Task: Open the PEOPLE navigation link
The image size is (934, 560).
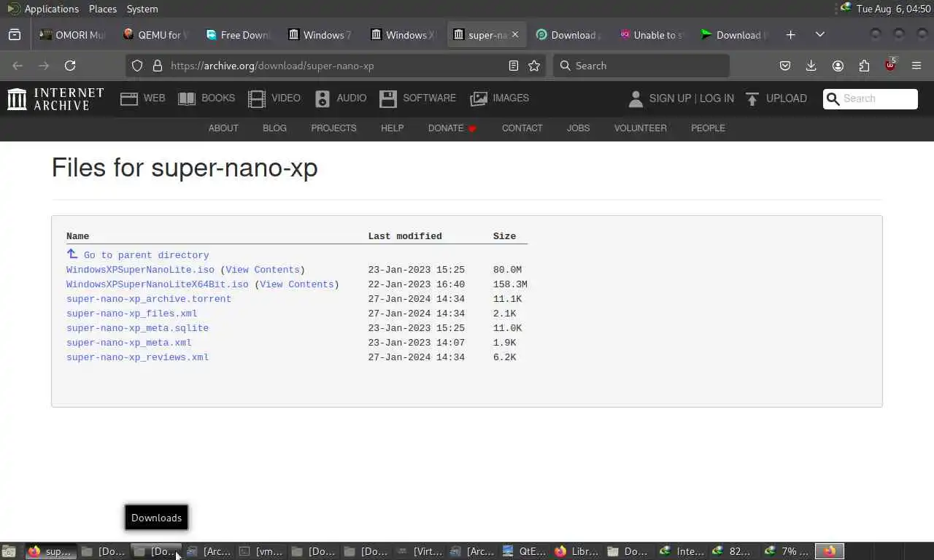Action: pyautogui.click(x=708, y=128)
